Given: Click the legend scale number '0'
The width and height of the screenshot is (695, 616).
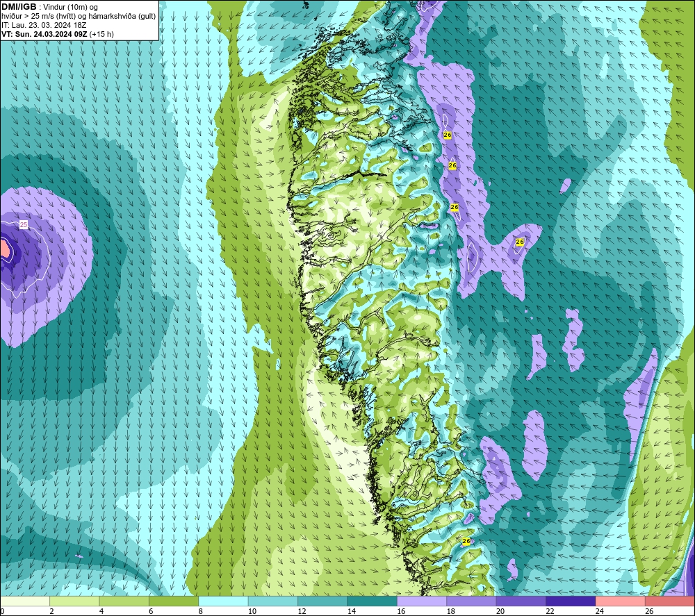Looking at the screenshot, I should click(2, 611).
